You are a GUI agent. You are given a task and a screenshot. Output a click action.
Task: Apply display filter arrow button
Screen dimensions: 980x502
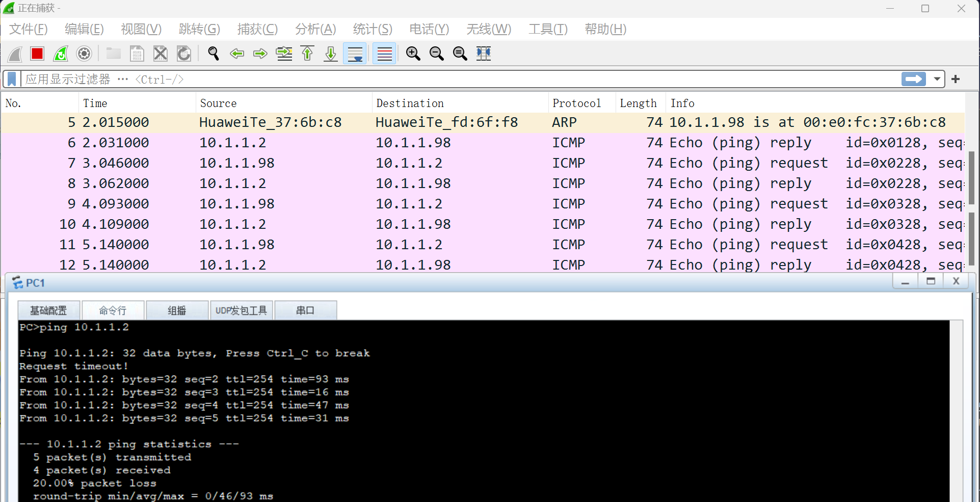click(914, 79)
